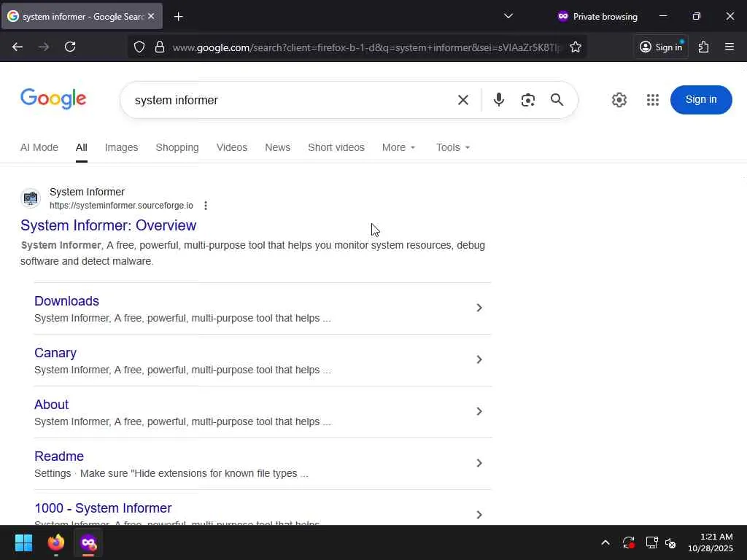Viewport: 747px width, 560px height.
Task: Open the Windows Start menu
Action: point(23,543)
